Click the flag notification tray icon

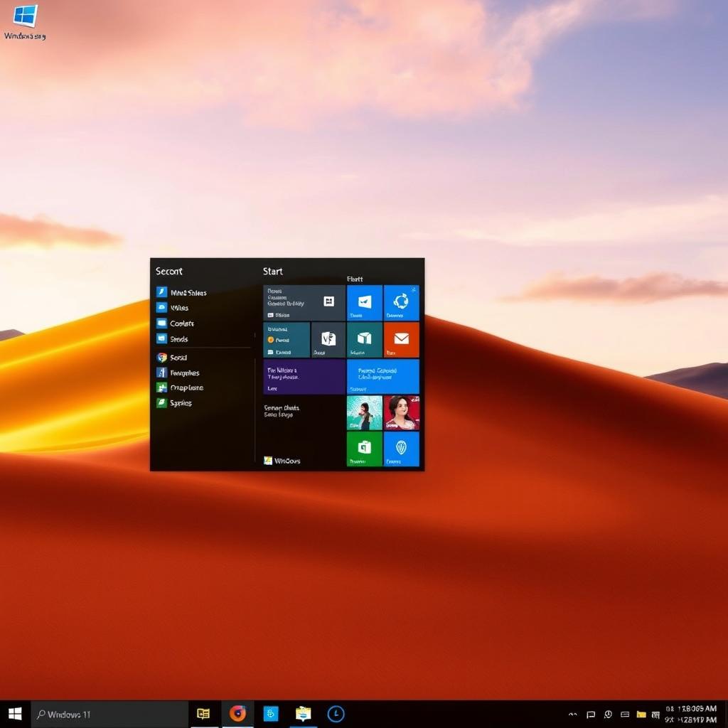[591, 714]
